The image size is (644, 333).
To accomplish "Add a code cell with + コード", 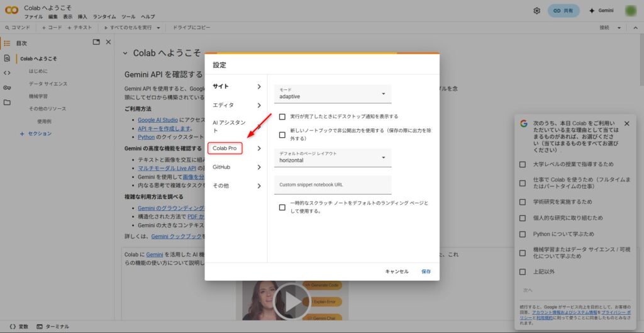I will [52, 28].
